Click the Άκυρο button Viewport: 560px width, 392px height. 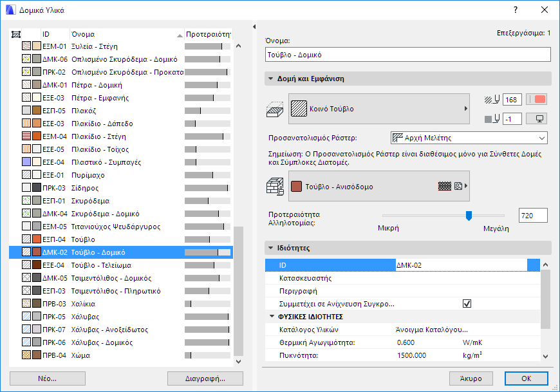tap(471, 378)
